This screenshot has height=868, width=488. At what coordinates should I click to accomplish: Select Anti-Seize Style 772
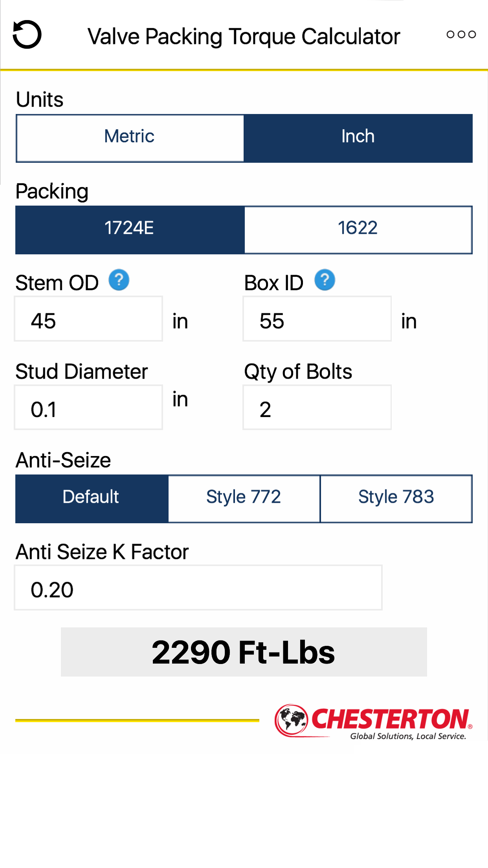pos(243,498)
